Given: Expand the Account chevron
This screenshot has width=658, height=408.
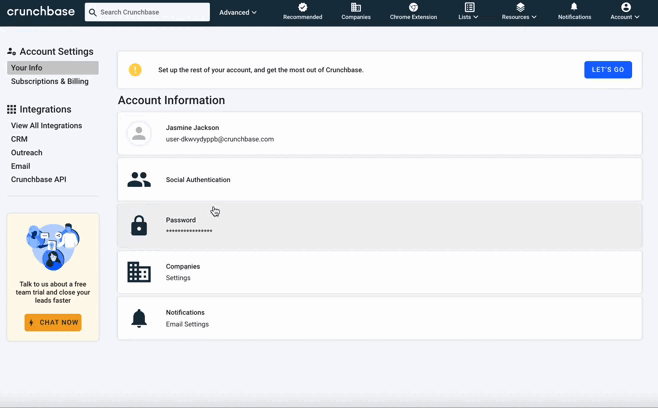Looking at the screenshot, I should point(637,17).
